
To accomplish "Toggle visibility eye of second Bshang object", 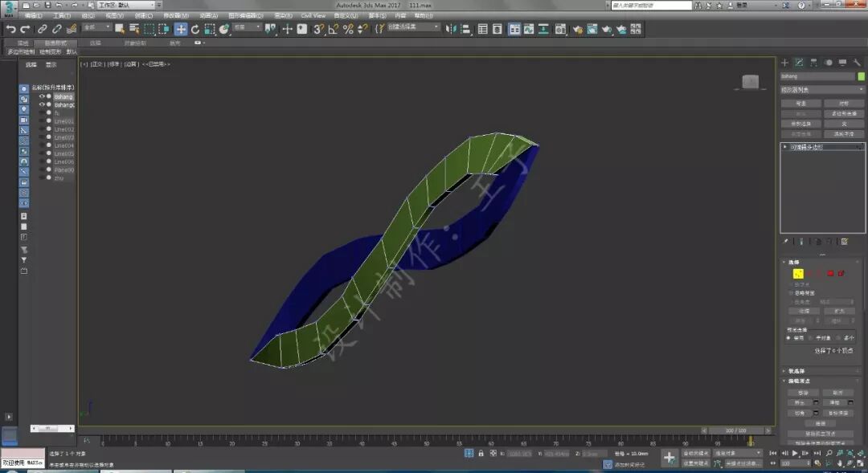I will (42, 104).
